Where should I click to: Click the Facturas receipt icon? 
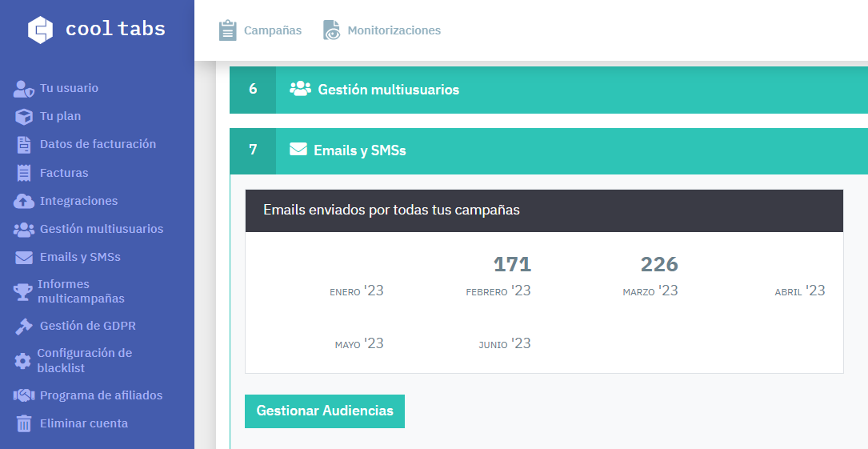pos(24,173)
